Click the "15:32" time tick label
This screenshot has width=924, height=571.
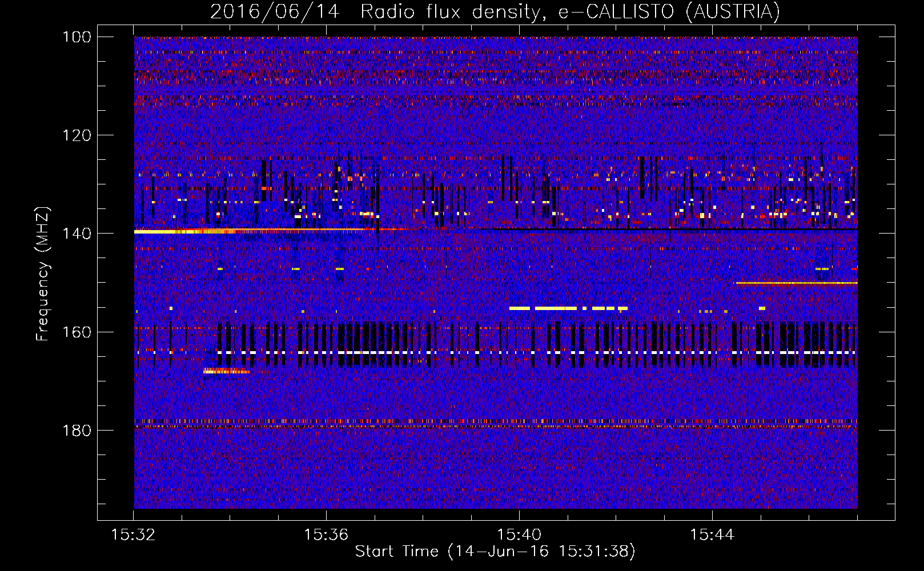coord(133,535)
